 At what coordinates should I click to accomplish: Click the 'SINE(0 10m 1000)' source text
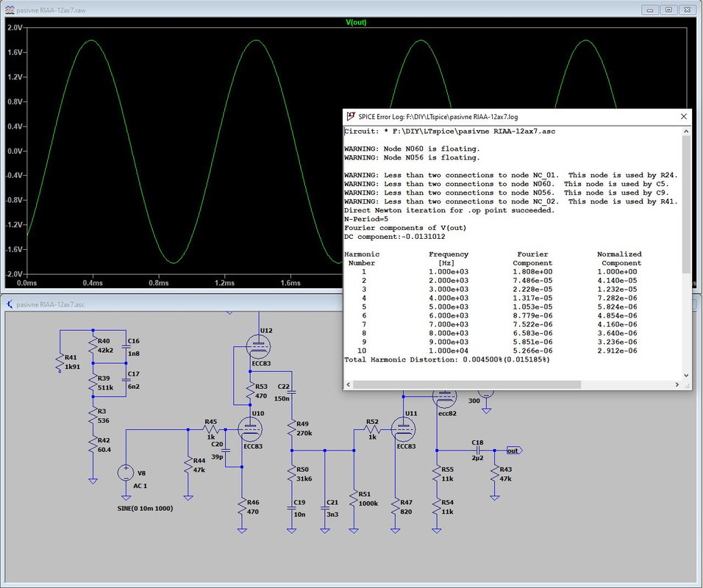point(145,508)
